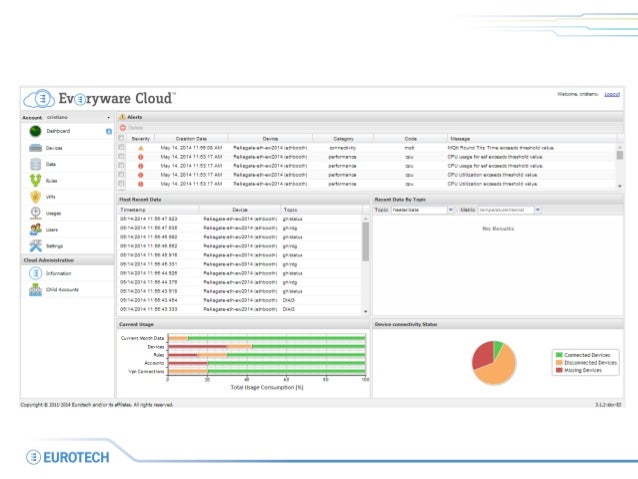638x479 pixels.
Task: Click the Recent Data By Topic panel title
Action: [x=400, y=199]
